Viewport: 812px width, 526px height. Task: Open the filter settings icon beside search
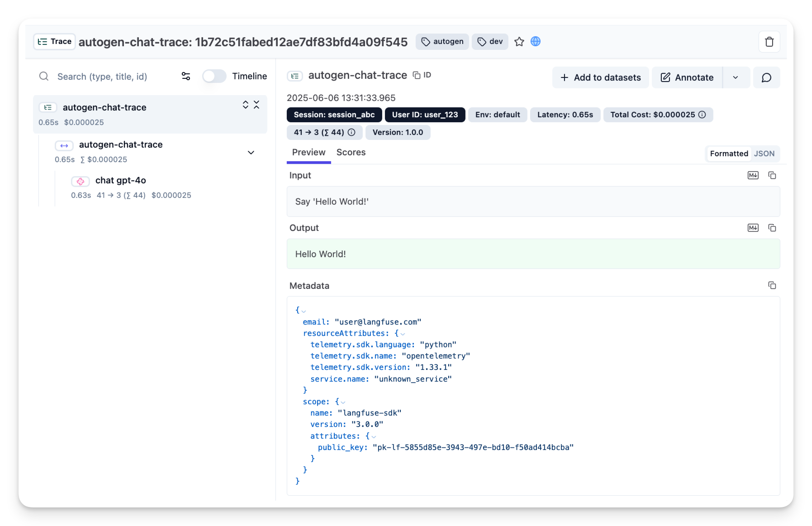(186, 76)
